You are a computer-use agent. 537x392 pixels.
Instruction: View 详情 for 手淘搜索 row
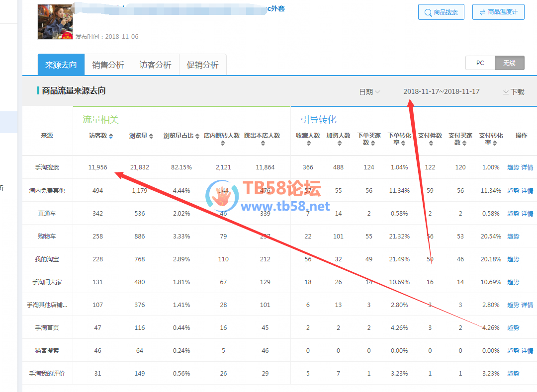coord(527,167)
